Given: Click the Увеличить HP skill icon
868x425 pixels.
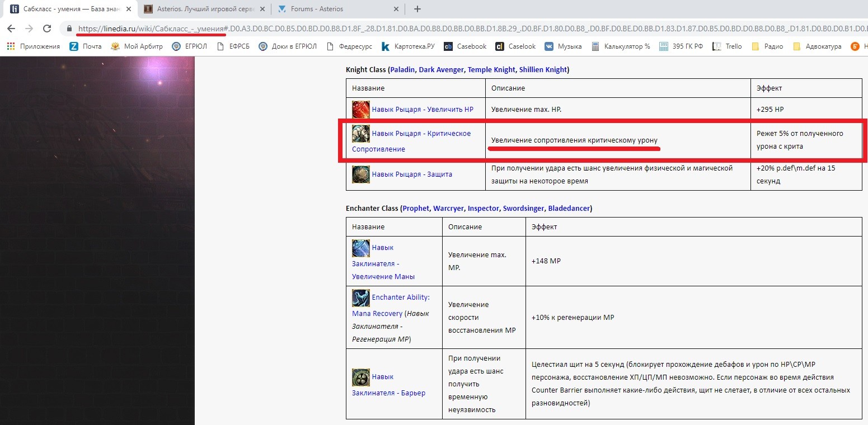Looking at the screenshot, I should [x=361, y=109].
